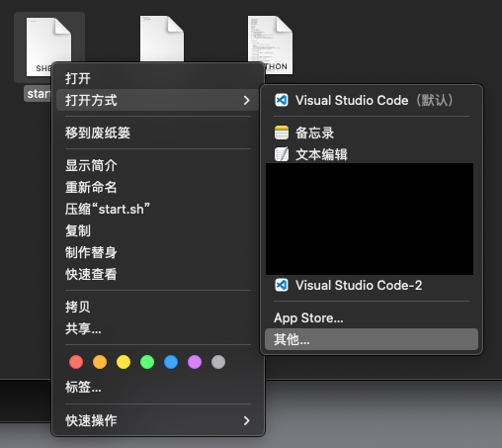The height and width of the screenshot is (448, 502).
Task: Open with Visual Studio Code-2 entry
Action: (x=372, y=285)
